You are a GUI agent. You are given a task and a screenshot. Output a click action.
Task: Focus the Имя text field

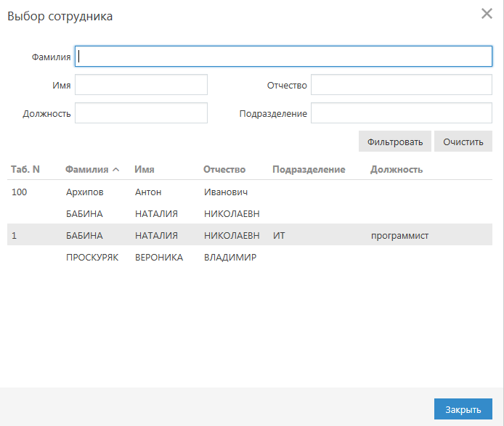(141, 85)
